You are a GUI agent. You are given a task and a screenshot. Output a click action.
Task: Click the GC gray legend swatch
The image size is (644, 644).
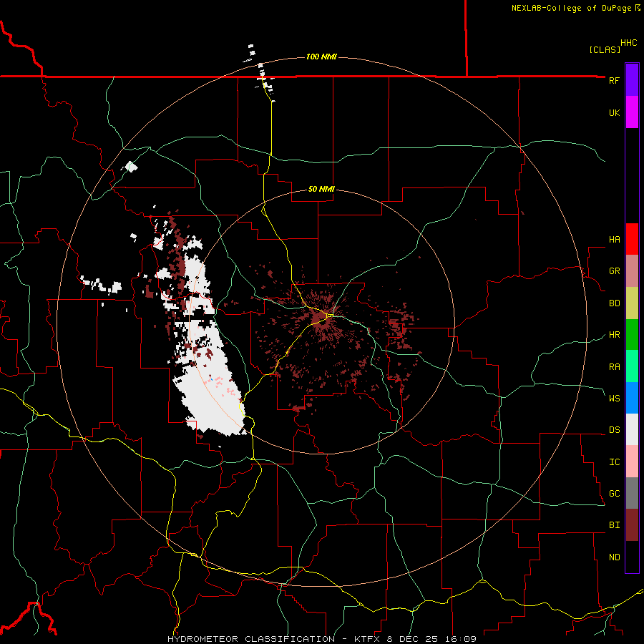point(632,493)
